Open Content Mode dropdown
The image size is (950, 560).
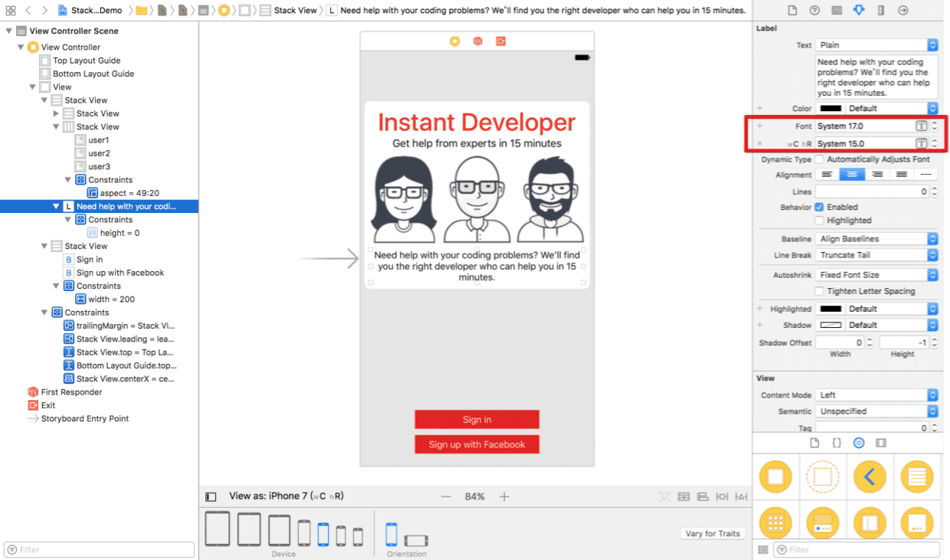[876, 395]
